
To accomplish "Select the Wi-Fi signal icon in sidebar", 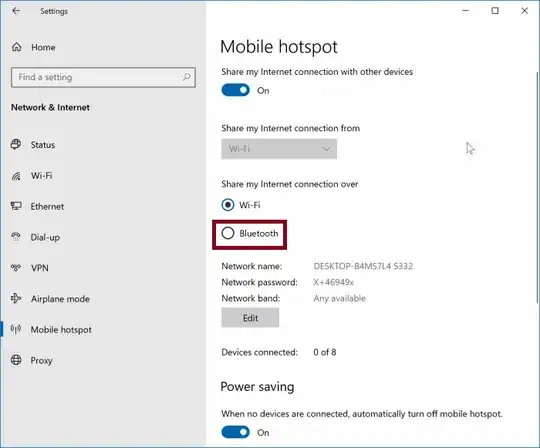I will [x=16, y=176].
